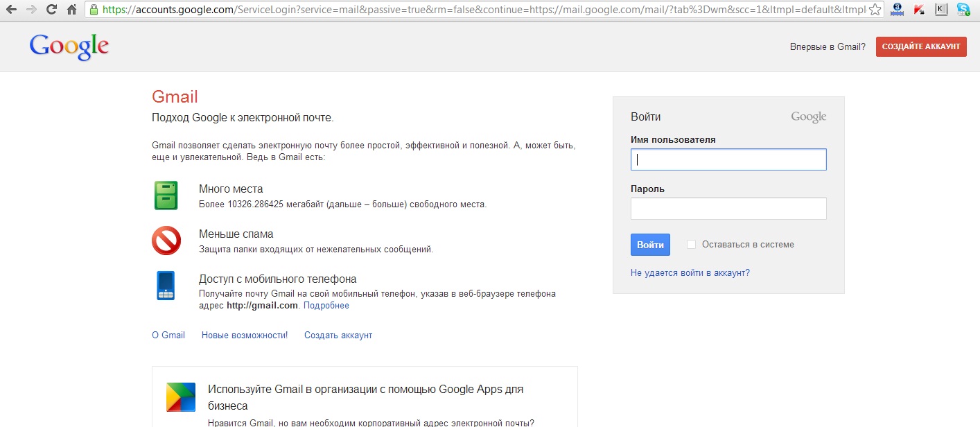Click the bold 'http://gmail.com' text
This screenshot has height=427, width=980.
tap(263, 306)
